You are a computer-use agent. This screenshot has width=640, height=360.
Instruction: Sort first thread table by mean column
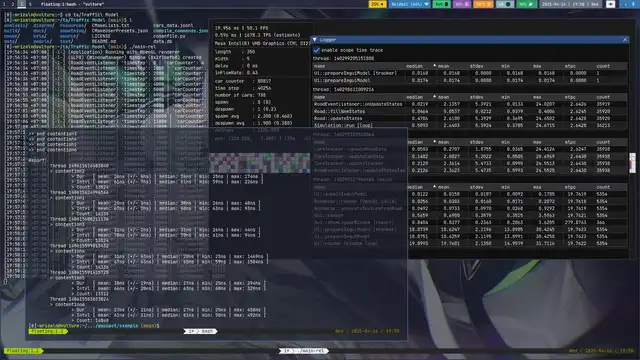pos(443,66)
